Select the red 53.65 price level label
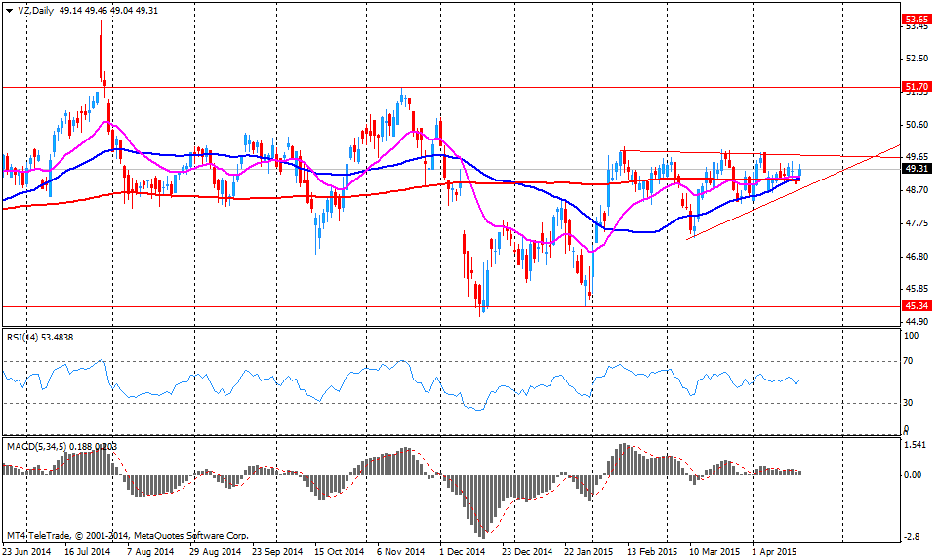 coord(917,20)
